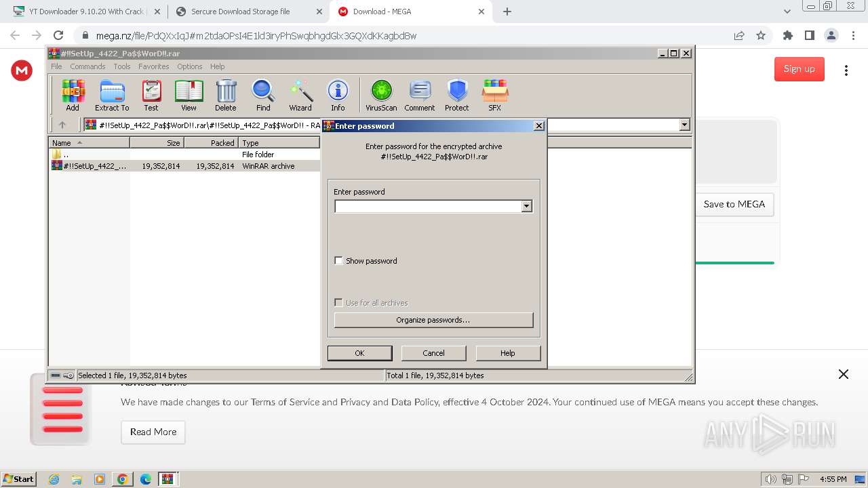Image resolution: width=868 pixels, height=488 pixels.
Task: Click Organize passwords button
Action: tap(433, 320)
